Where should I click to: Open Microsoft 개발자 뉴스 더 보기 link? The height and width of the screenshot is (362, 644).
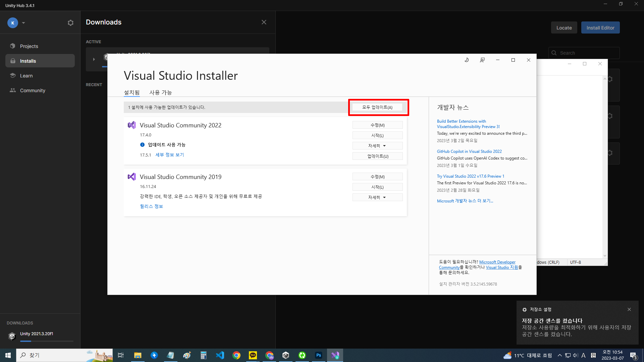[x=465, y=201]
